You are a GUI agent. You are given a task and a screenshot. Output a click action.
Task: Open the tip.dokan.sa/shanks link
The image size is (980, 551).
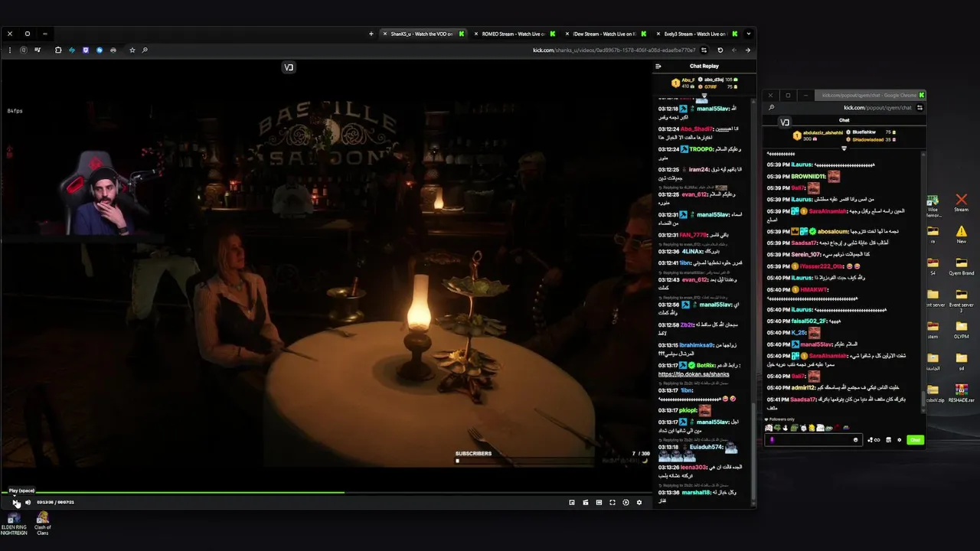(694, 374)
